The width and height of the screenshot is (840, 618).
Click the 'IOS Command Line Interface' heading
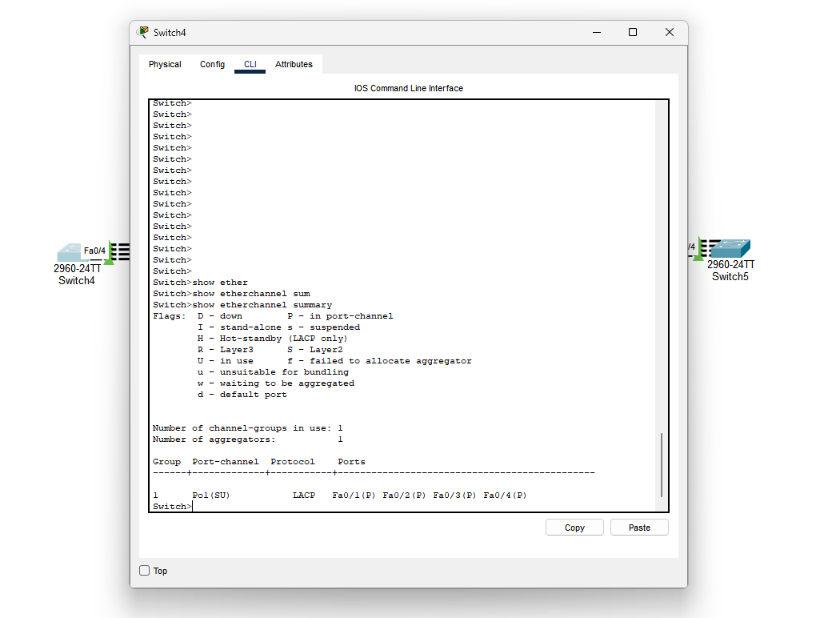pos(408,88)
